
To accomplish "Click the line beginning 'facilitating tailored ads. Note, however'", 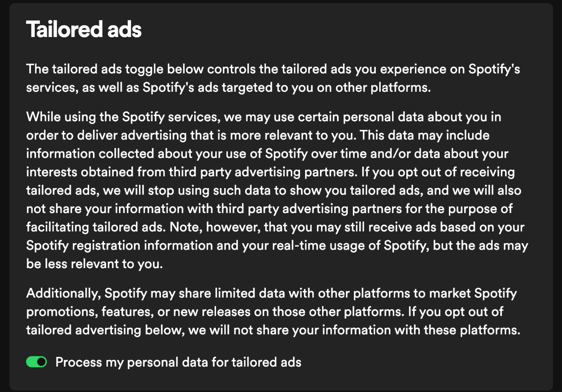I will pyautogui.click(x=275, y=227).
